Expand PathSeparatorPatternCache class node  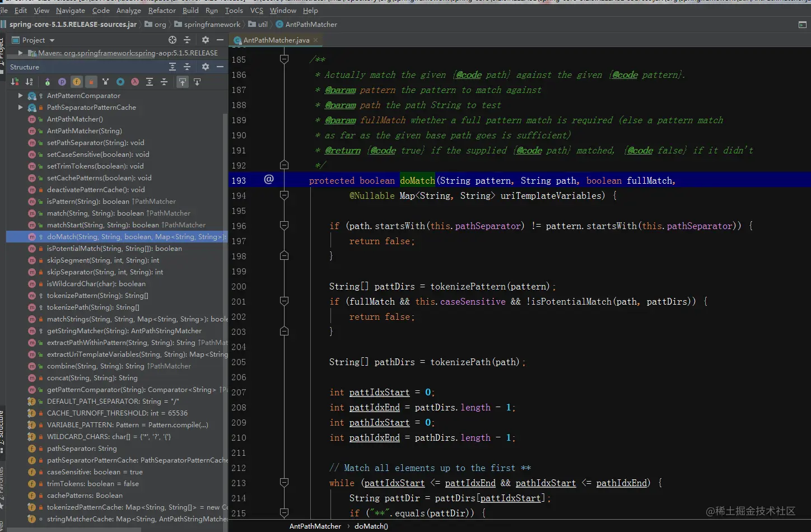(x=21, y=108)
